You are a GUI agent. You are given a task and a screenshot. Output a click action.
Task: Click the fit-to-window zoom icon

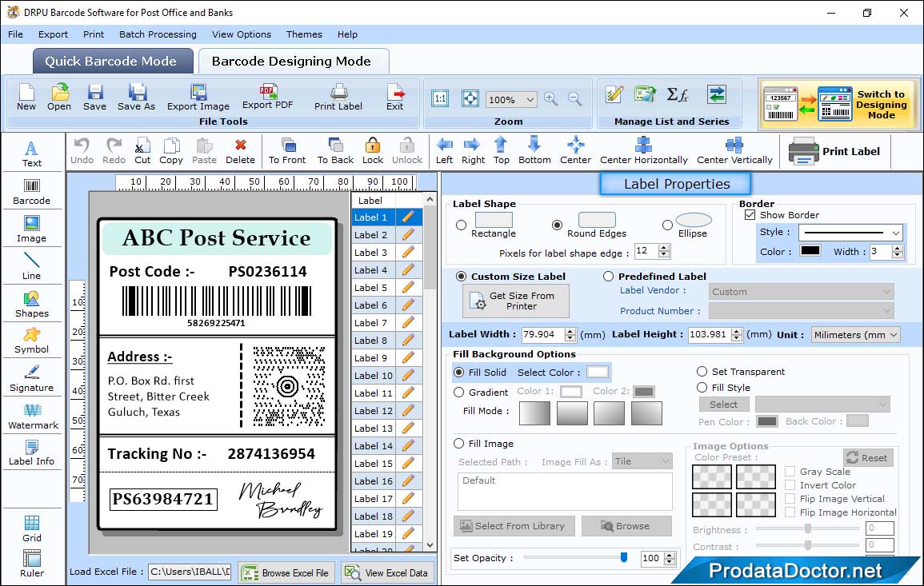pos(470,98)
